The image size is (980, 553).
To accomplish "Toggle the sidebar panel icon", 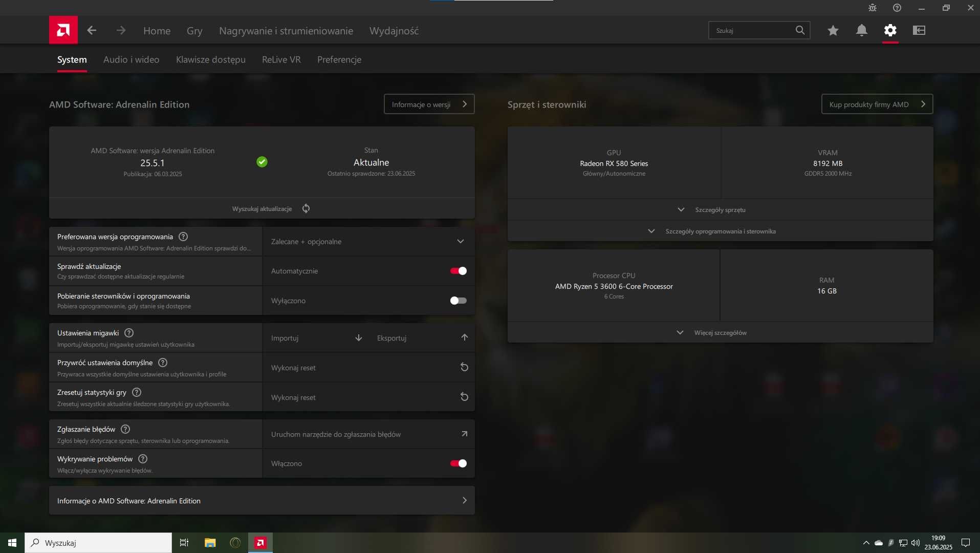I will (919, 30).
